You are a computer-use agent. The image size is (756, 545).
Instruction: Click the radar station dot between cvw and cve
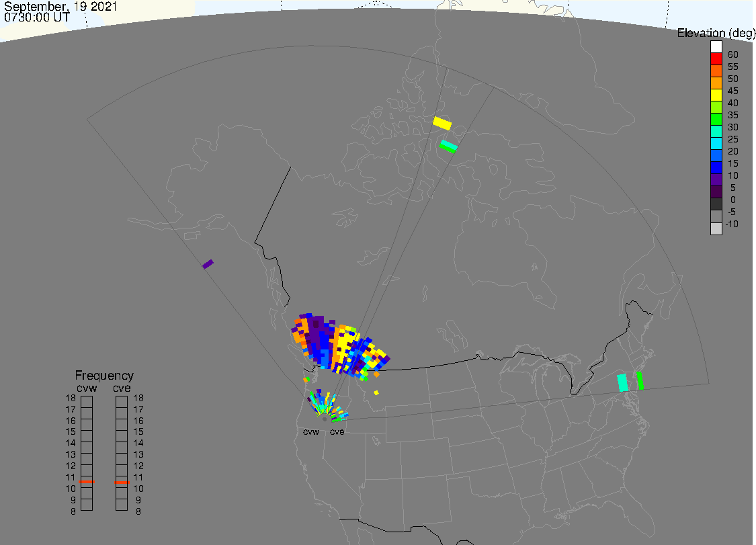point(325,419)
